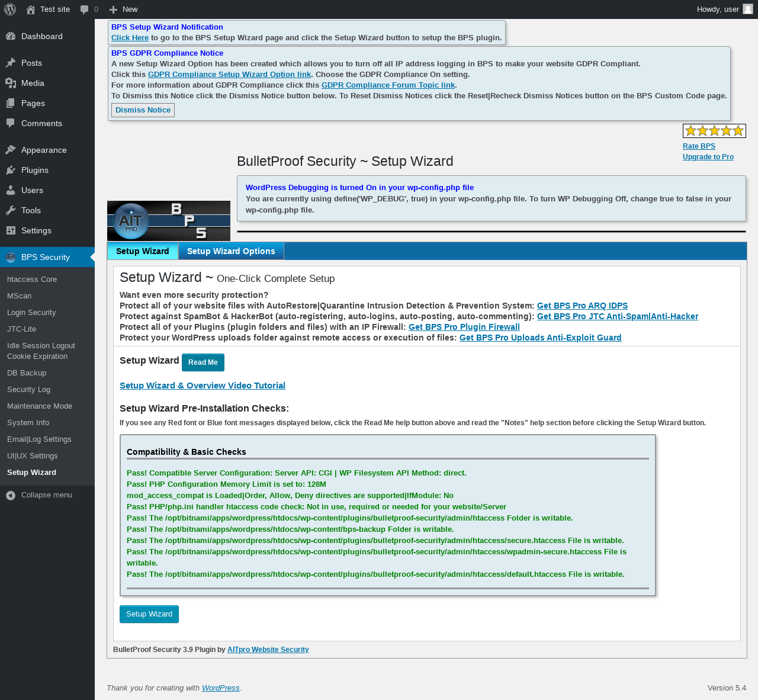Image resolution: width=758 pixels, height=700 pixels.
Task: Click the Dismiss Notice button
Action: (143, 110)
